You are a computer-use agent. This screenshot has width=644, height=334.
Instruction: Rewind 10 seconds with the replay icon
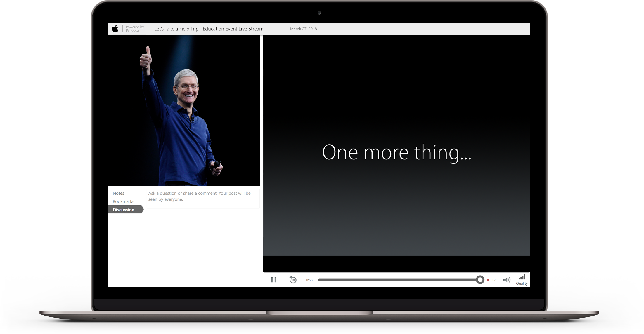(293, 280)
